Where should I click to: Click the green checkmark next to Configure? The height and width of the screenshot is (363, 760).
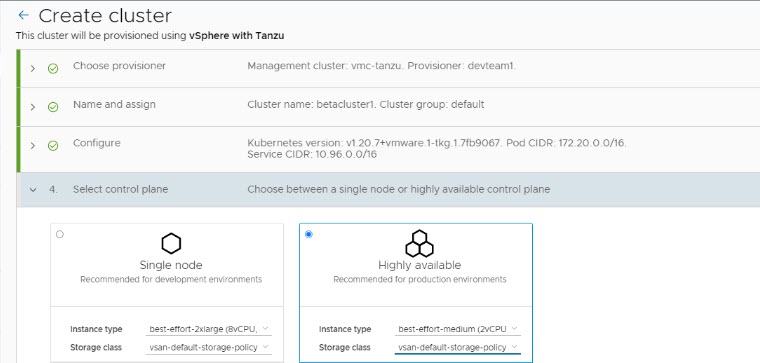pos(53,146)
